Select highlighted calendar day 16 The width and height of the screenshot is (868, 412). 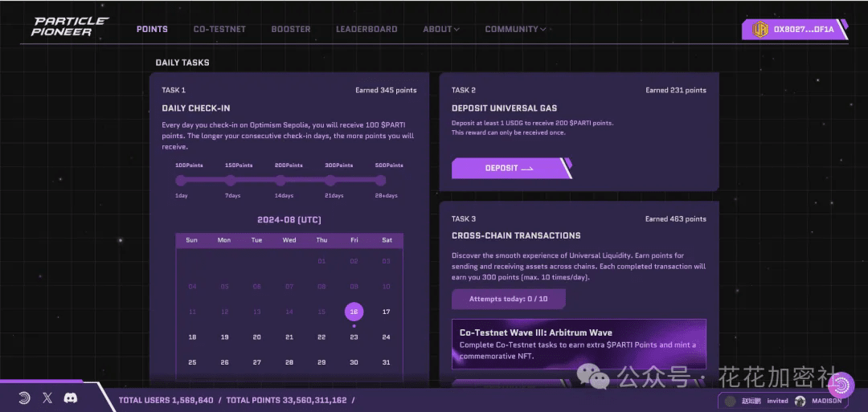coord(354,312)
